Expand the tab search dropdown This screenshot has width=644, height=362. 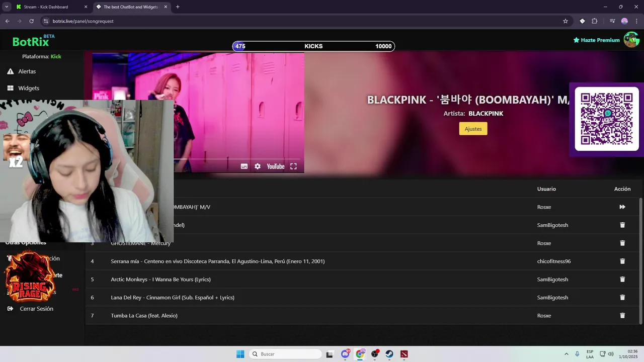pos(6,7)
